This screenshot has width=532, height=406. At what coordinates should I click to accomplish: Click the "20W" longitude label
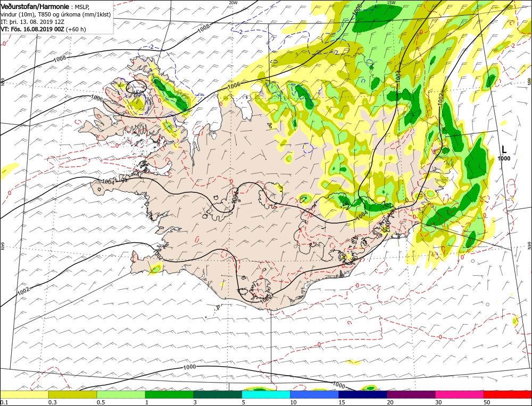pos(233,2)
